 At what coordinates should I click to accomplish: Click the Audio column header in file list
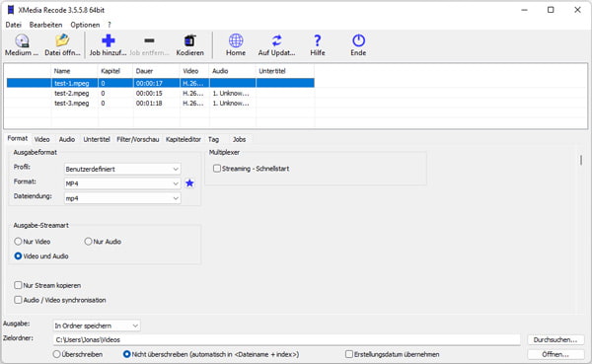[x=233, y=71]
